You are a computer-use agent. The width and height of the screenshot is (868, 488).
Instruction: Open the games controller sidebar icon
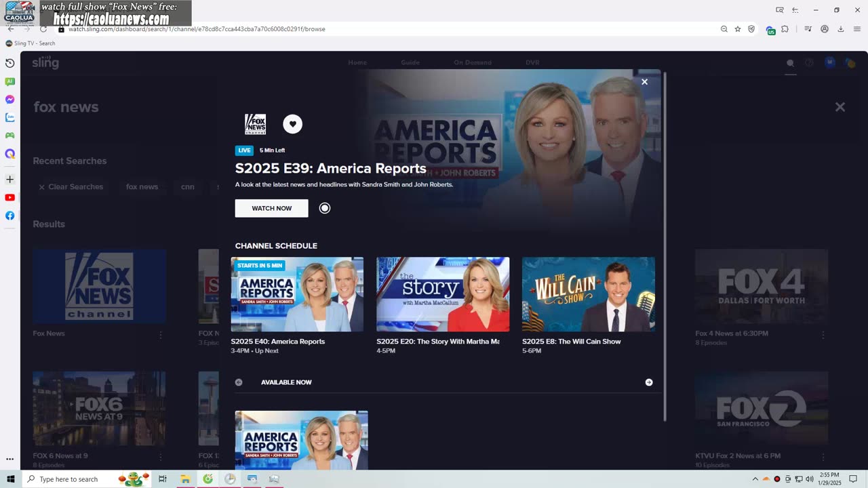point(9,136)
